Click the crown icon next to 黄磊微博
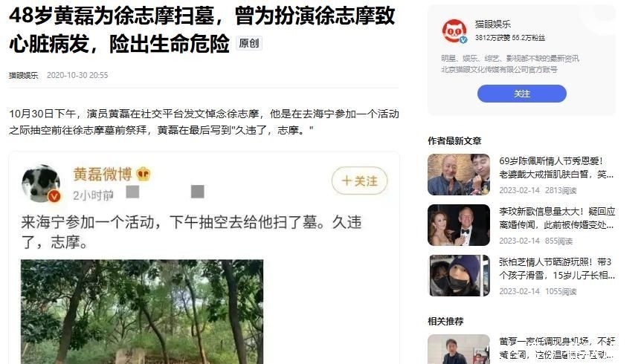The width and height of the screenshot is (644, 364). point(144,174)
